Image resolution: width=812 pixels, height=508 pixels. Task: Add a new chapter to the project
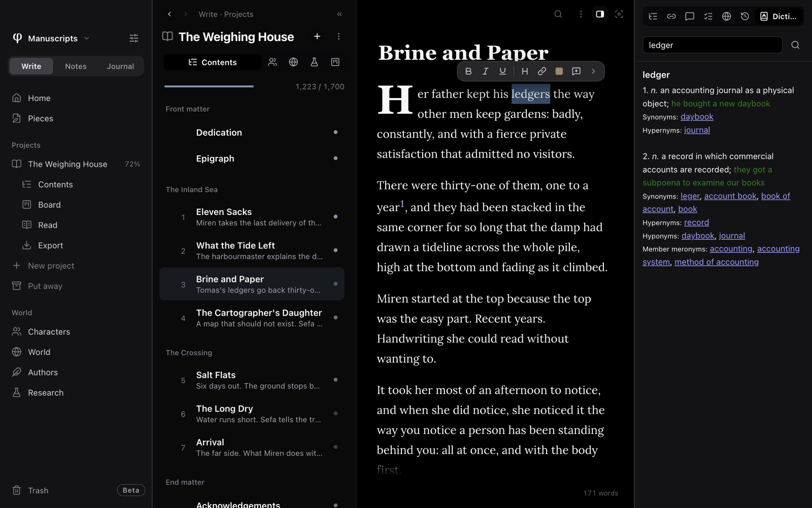pos(317,37)
